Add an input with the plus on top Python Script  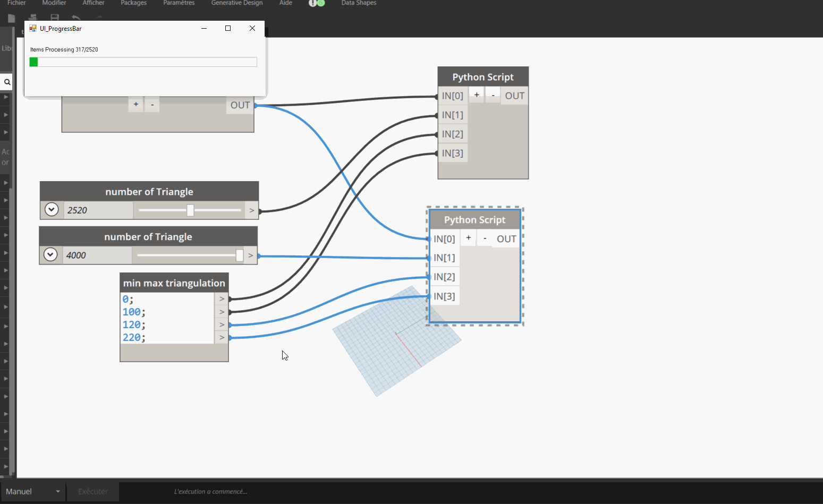coord(476,95)
